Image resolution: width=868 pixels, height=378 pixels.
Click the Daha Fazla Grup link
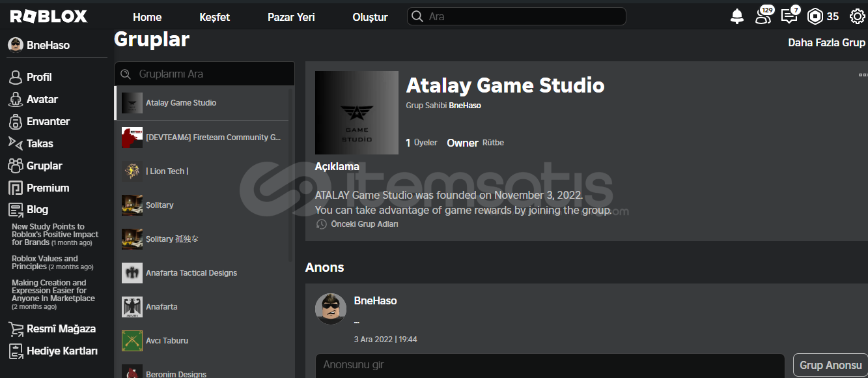826,42
